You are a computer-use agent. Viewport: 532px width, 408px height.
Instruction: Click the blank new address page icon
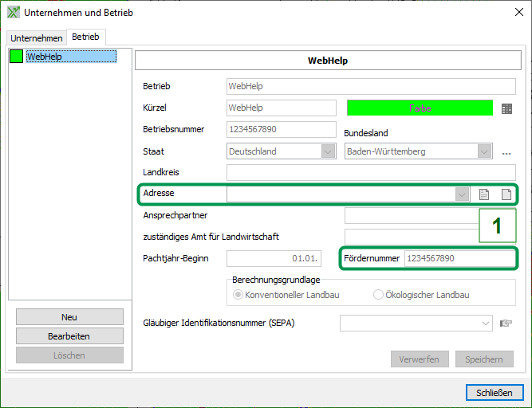click(x=506, y=194)
